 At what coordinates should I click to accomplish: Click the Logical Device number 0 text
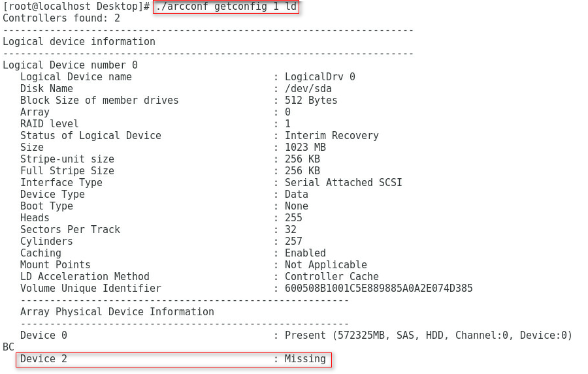(x=70, y=65)
